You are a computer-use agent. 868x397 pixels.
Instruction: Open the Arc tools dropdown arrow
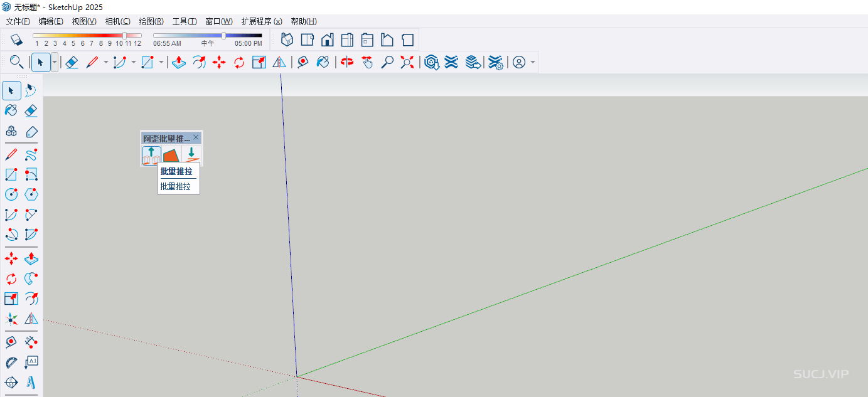(x=134, y=62)
